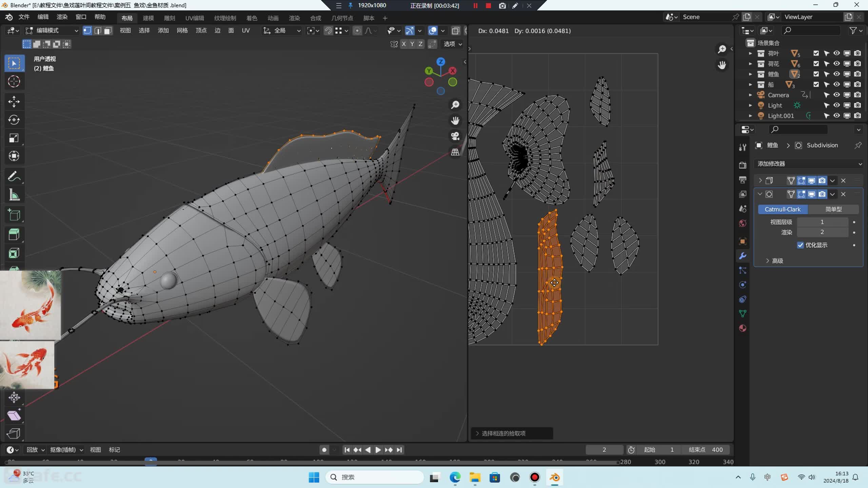Image resolution: width=868 pixels, height=488 pixels.
Task: Click the 结束点 end frame field
Action: (706, 450)
